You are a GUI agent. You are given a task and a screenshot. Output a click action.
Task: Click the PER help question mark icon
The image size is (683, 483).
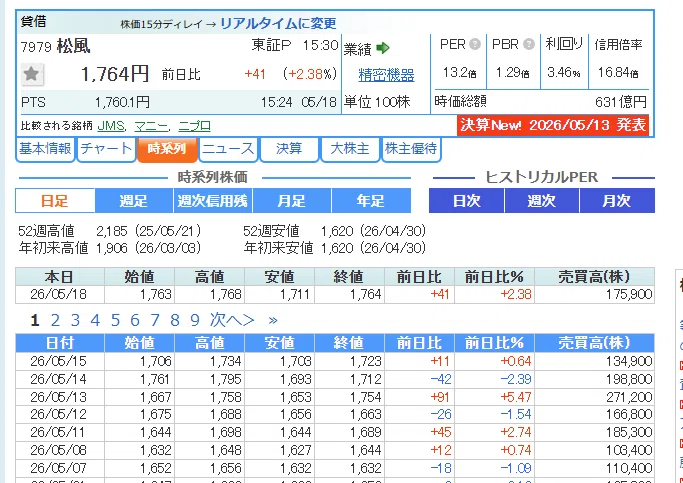coord(475,44)
